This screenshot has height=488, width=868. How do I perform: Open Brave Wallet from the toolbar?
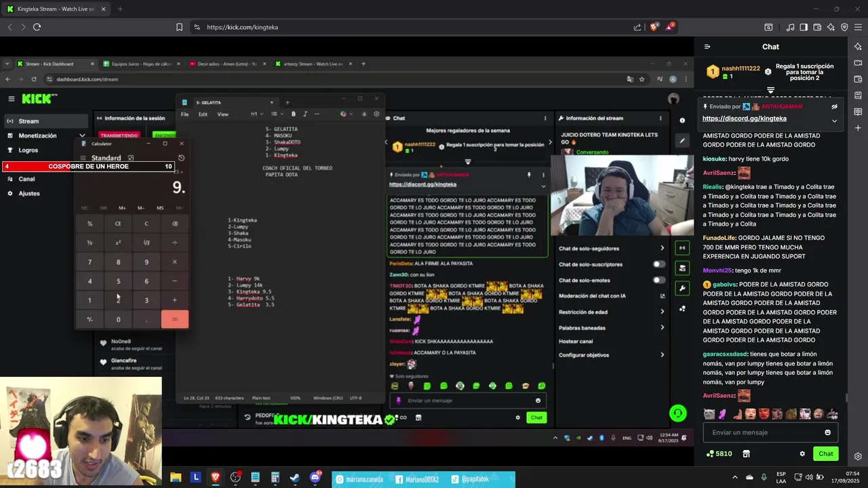tap(817, 27)
